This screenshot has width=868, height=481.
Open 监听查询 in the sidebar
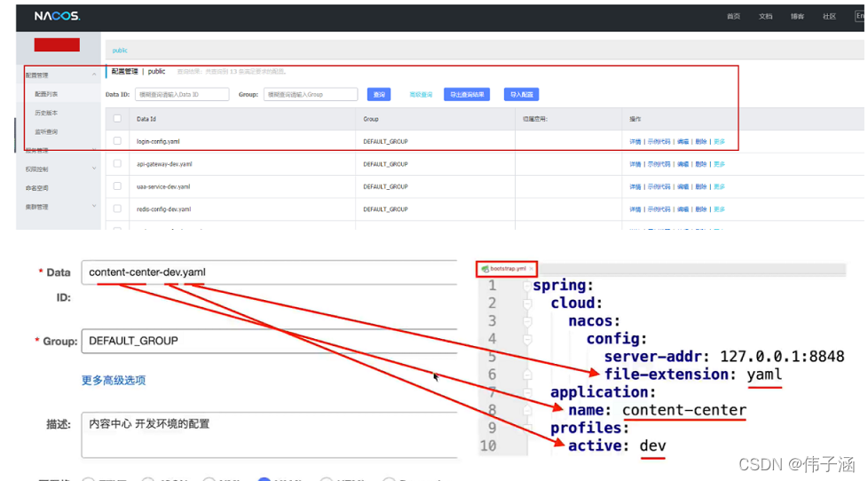pos(46,131)
